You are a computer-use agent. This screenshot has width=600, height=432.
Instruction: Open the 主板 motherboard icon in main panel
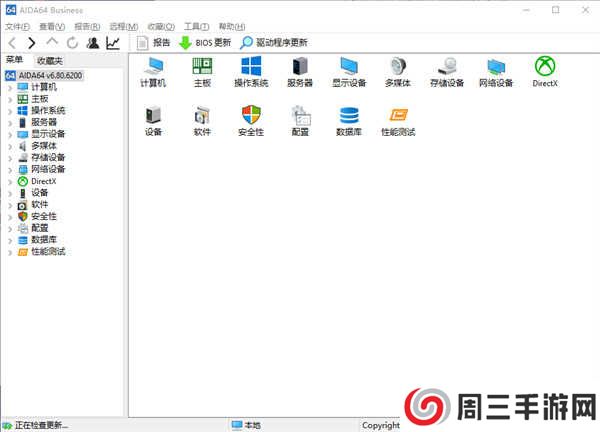202,68
